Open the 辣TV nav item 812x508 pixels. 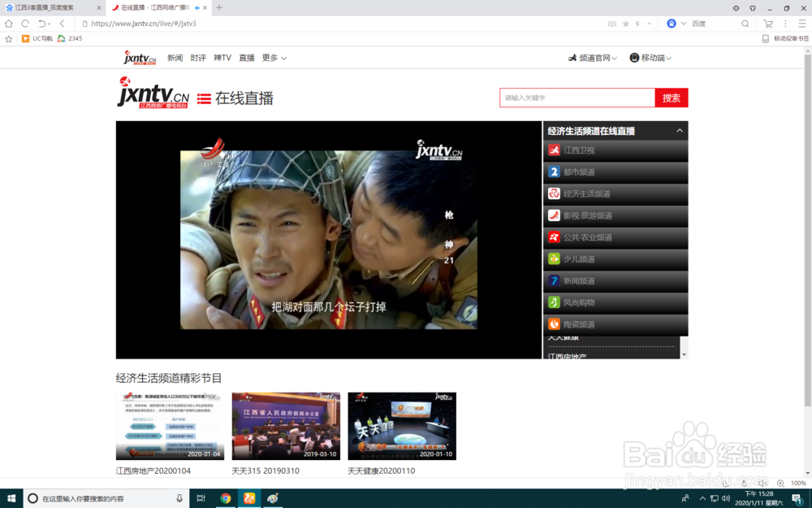tap(222, 58)
